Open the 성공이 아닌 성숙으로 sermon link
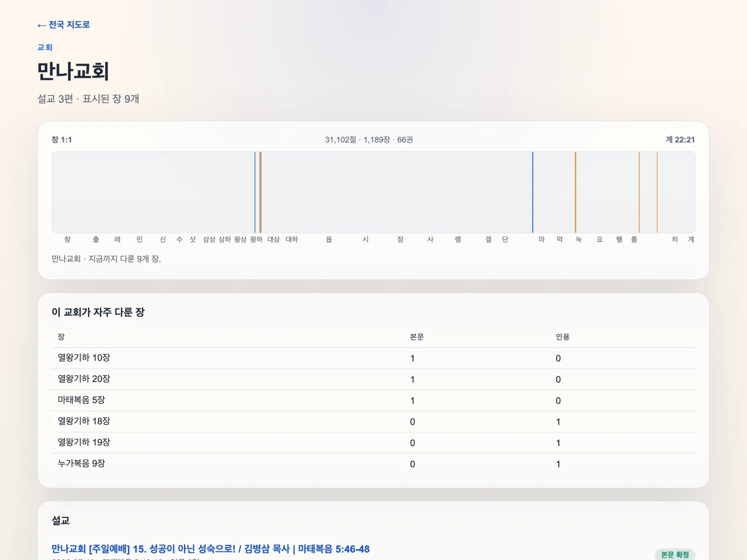 coord(211,549)
